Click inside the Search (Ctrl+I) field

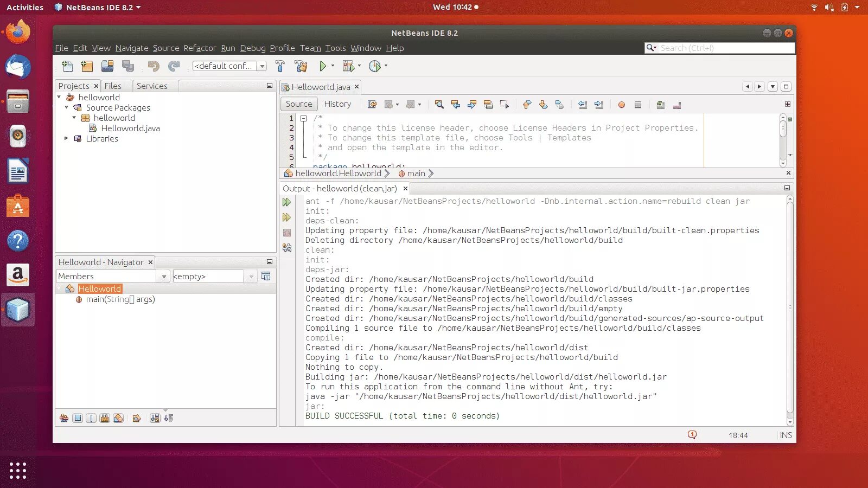(x=727, y=48)
